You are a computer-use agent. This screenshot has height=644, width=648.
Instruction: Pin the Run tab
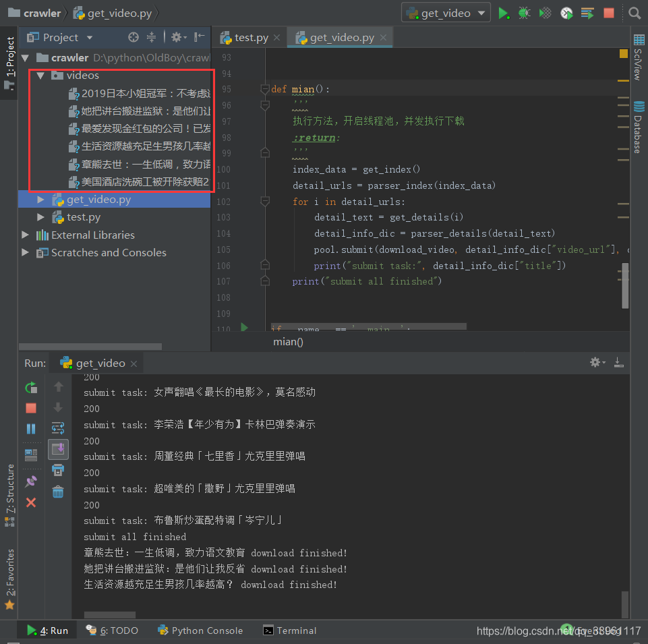tap(31, 481)
